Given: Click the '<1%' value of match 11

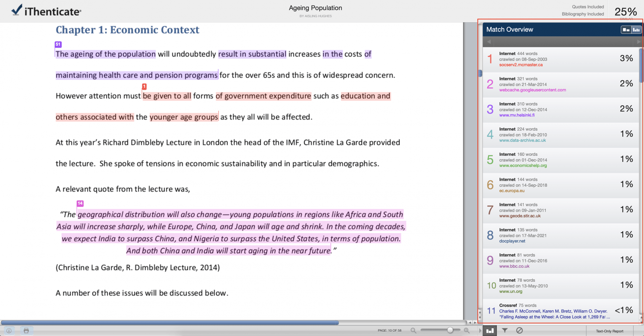Looking at the screenshot, I should [x=624, y=310].
